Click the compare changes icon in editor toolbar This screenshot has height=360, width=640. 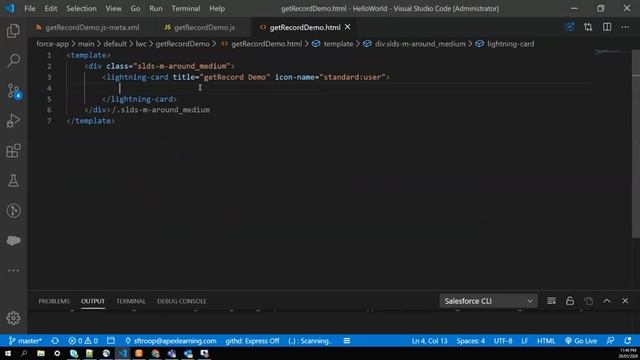pyautogui.click(x=588, y=27)
